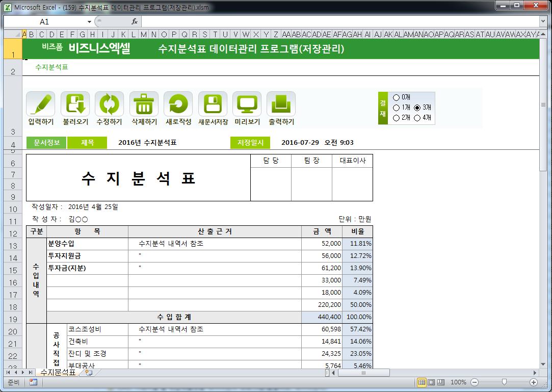Click the zoom in plus button
The image size is (552, 392).
[x=534, y=382]
